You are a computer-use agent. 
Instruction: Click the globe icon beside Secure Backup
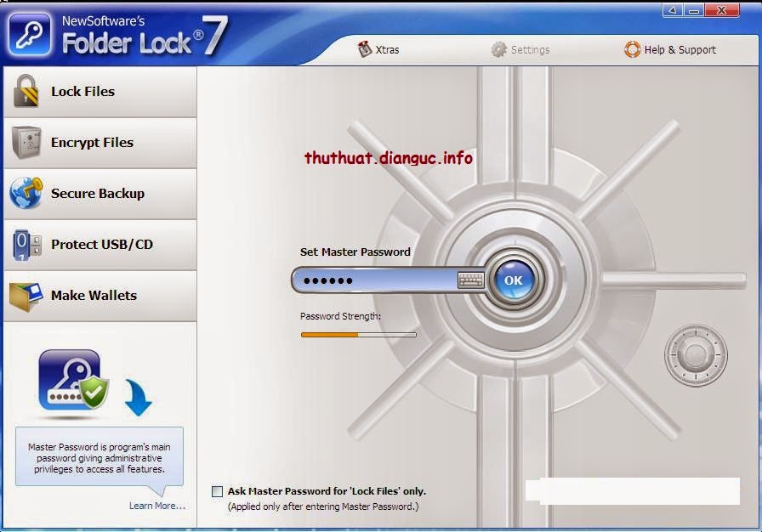(26, 193)
